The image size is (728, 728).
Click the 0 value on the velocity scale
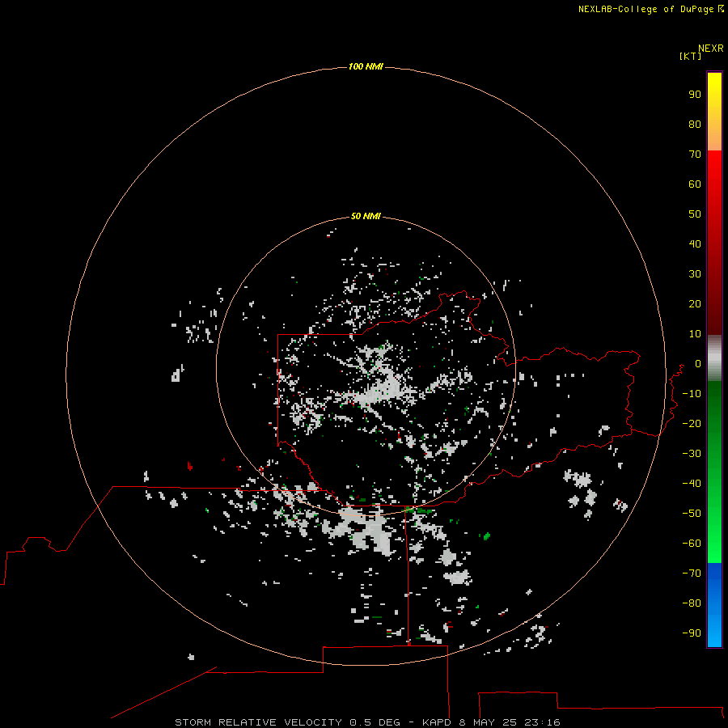[698, 363]
